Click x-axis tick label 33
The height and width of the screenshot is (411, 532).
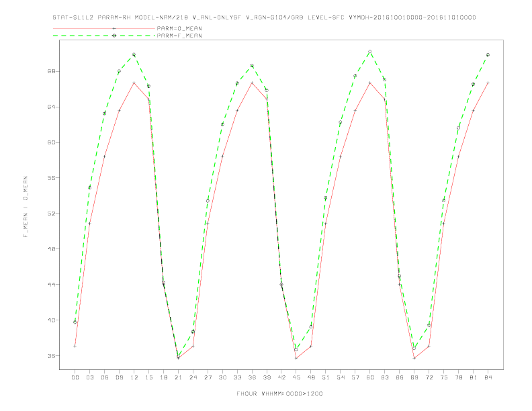pyautogui.click(x=237, y=377)
